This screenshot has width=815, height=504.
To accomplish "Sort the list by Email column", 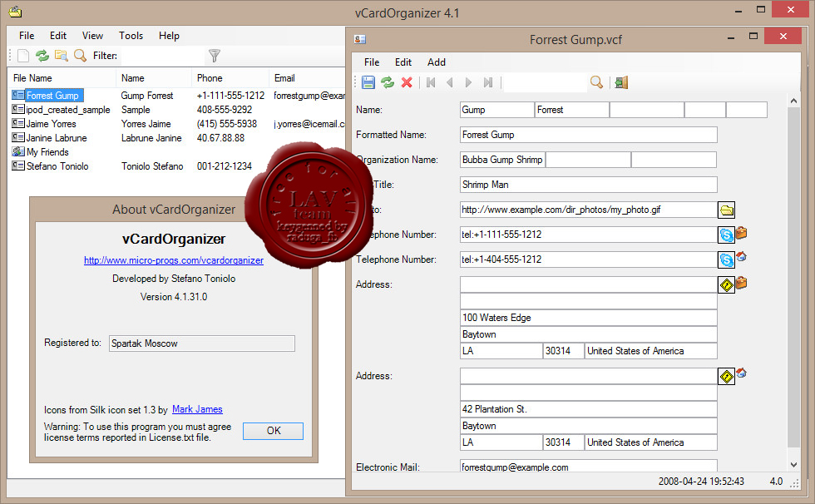I will (x=307, y=78).
